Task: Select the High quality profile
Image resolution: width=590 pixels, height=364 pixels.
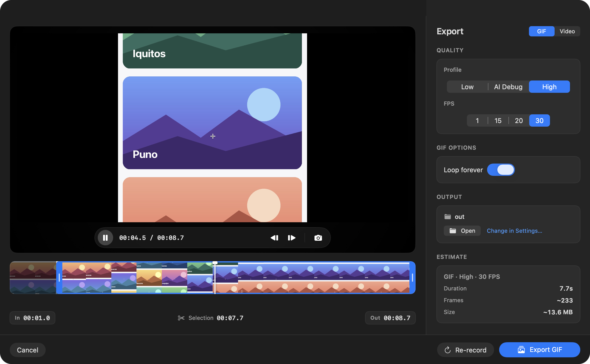Action: tap(549, 87)
